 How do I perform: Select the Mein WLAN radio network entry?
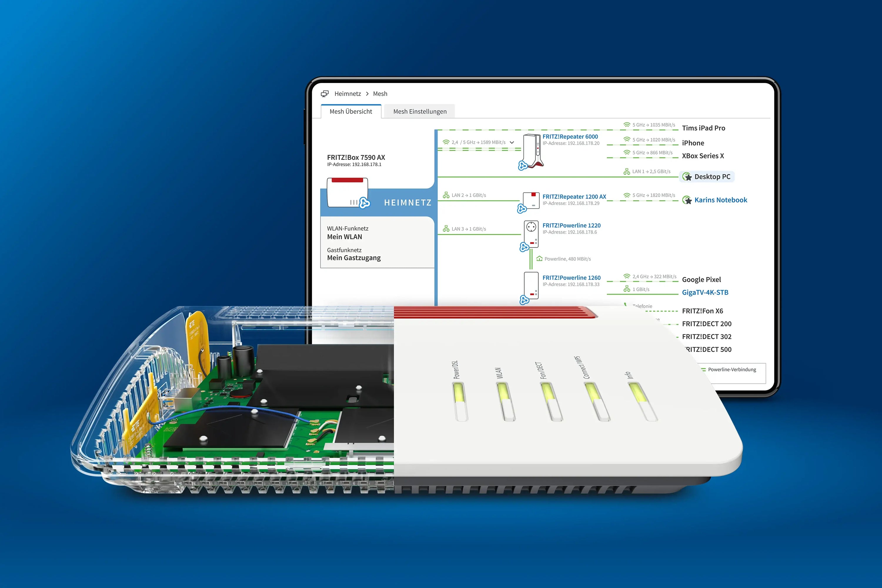coord(344,237)
